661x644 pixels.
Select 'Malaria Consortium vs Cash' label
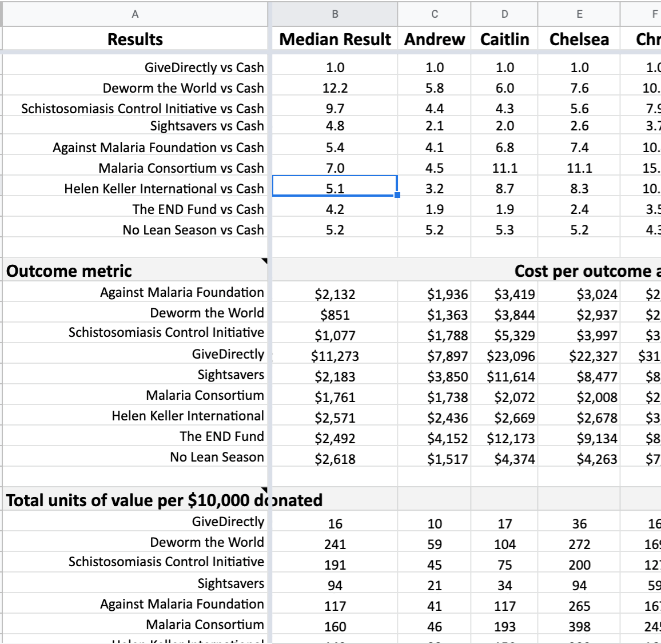coord(181,168)
